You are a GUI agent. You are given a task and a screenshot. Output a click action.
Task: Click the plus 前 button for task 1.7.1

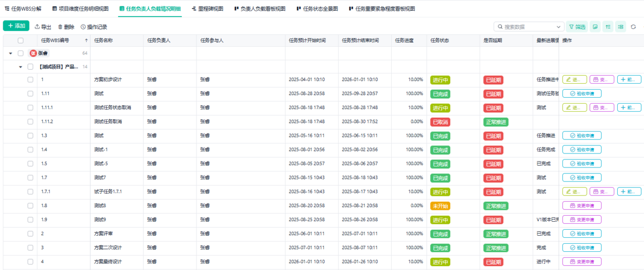629,191
